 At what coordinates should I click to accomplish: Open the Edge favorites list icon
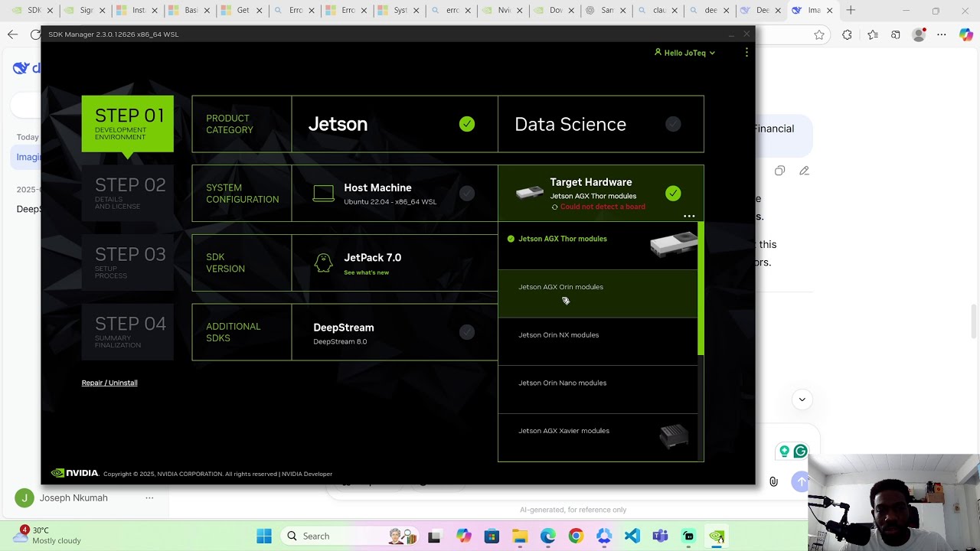click(873, 34)
